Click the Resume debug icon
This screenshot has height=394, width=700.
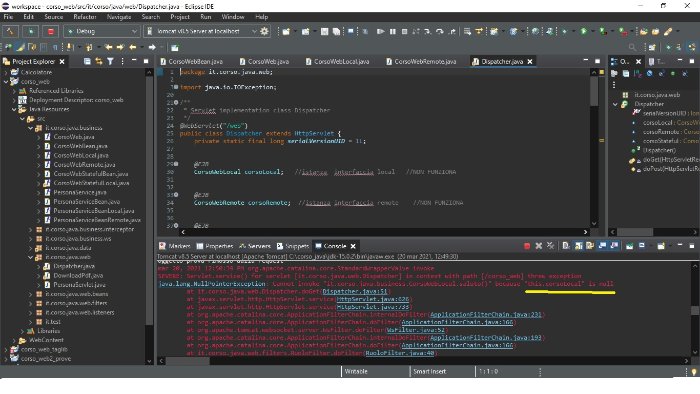(x=380, y=31)
